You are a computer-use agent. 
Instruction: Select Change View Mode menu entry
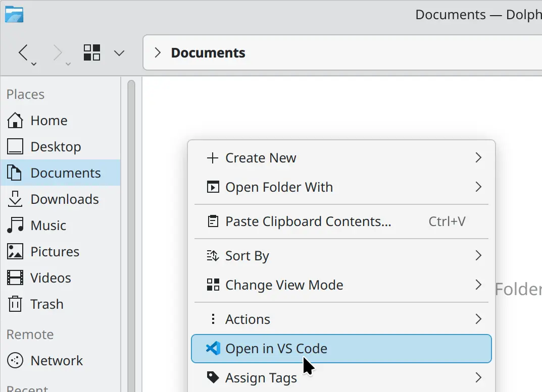(x=284, y=285)
